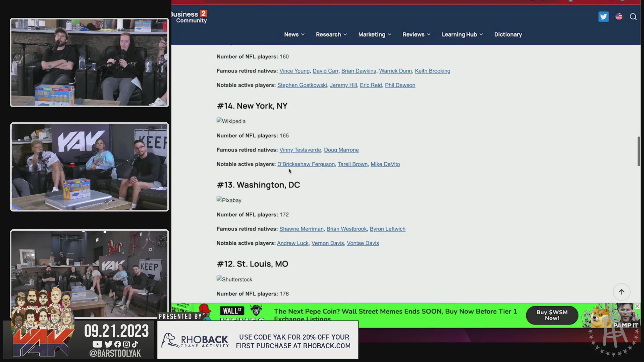Open the search magnifier in the header
This screenshot has height=362, width=644.
633,16
